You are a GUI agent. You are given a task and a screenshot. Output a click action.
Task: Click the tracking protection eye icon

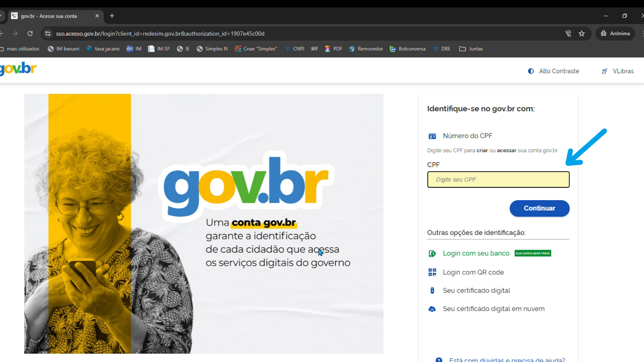pos(568,33)
